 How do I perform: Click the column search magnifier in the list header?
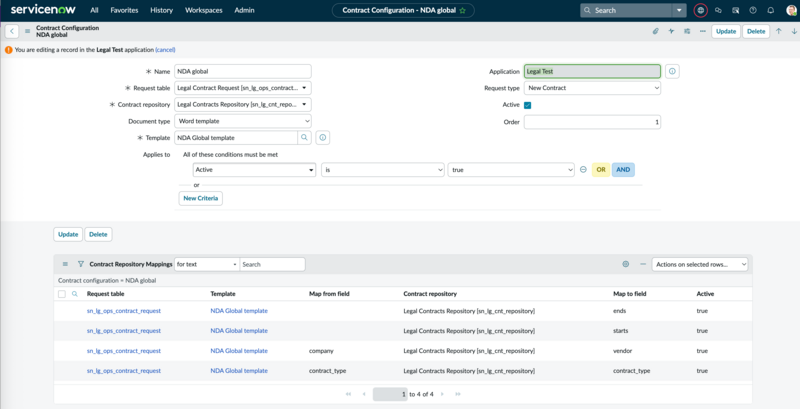click(74, 294)
